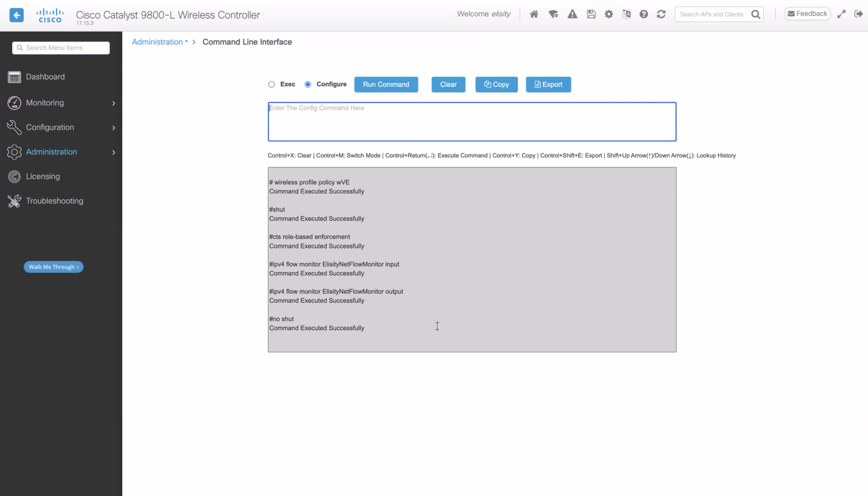The width and height of the screenshot is (868, 496).
Task: Click the Troubleshooting tools icon
Action: coord(14,201)
